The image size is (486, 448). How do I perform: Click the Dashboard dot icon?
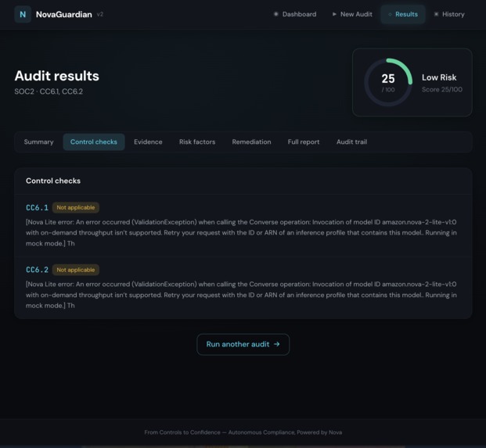coord(275,14)
